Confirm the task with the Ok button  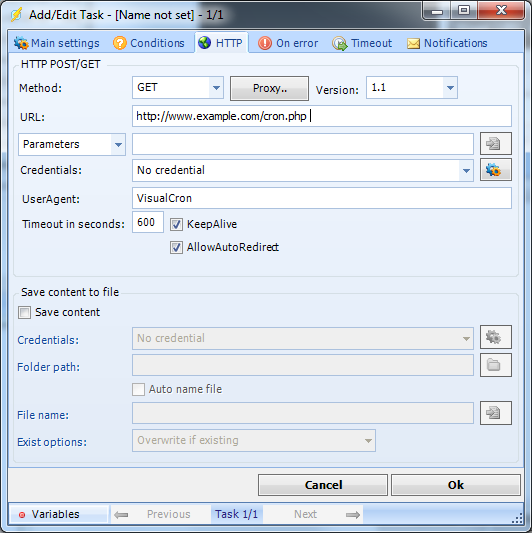pyautogui.click(x=456, y=485)
